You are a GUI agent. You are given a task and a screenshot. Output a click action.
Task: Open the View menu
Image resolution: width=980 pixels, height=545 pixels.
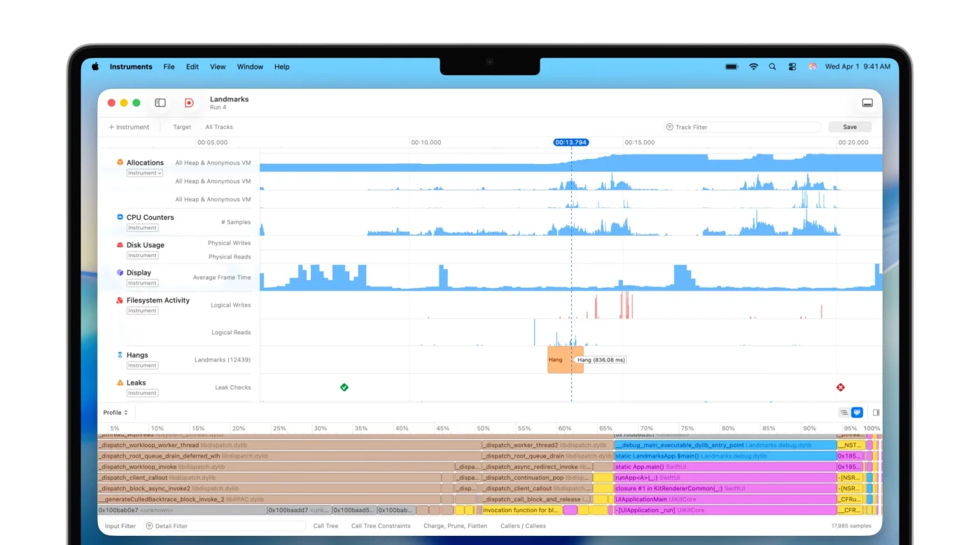pos(218,67)
